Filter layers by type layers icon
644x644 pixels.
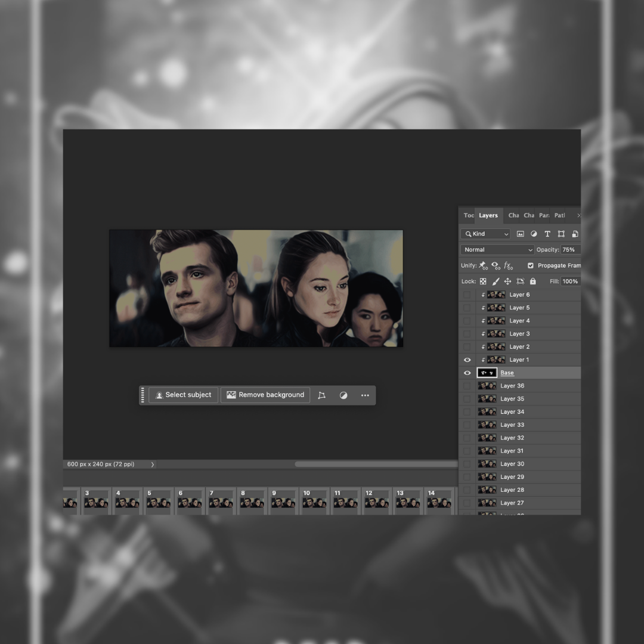coord(547,234)
